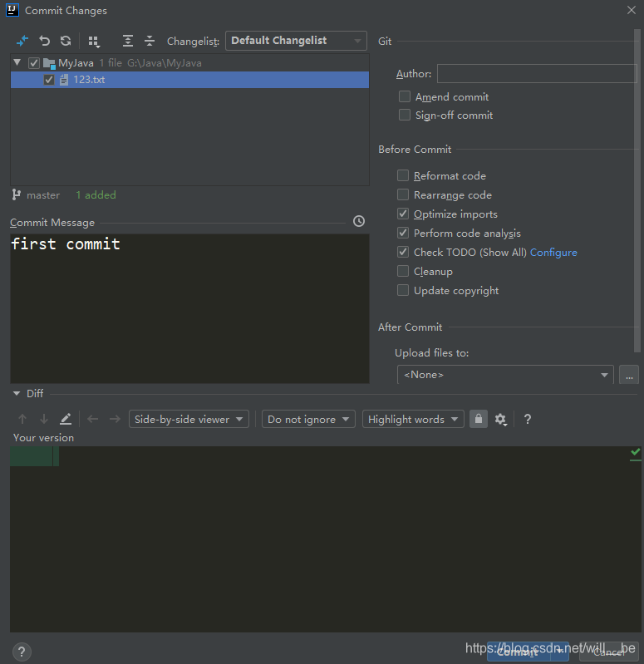Open the Upload files to dropdown
The image size is (644, 664).
coord(505,375)
